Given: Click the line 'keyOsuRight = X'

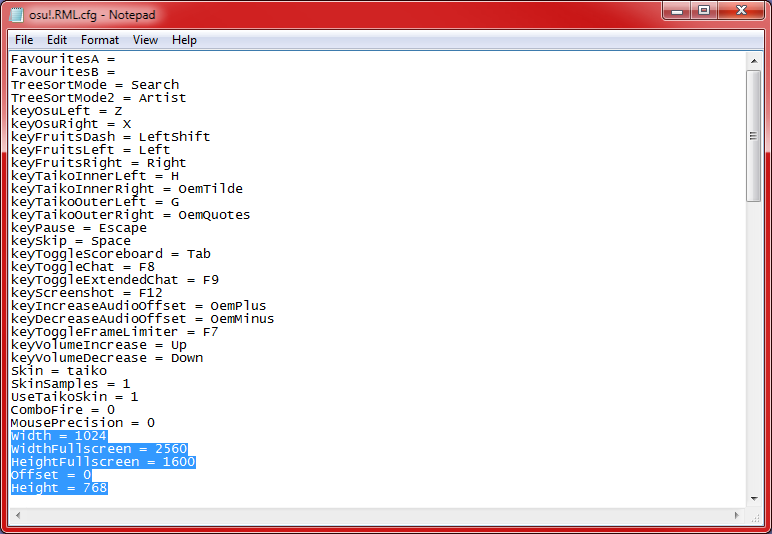Looking at the screenshot, I should coord(71,124).
